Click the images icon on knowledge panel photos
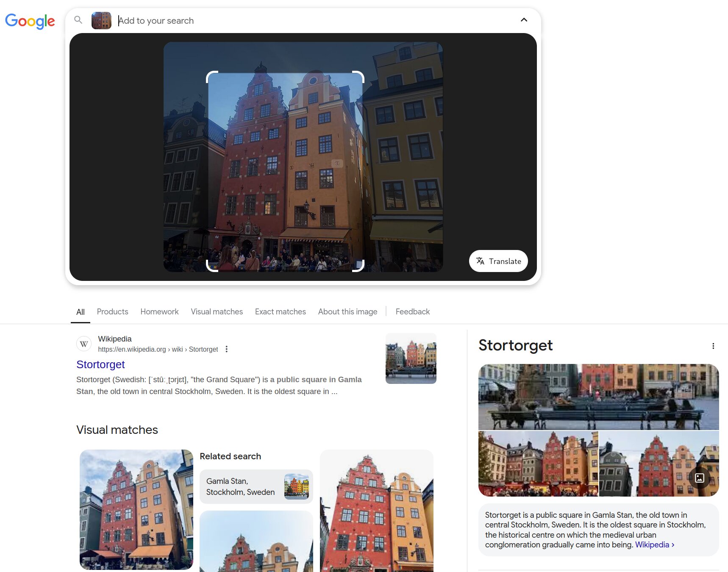The height and width of the screenshot is (572, 728). pyautogui.click(x=700, y=478)
